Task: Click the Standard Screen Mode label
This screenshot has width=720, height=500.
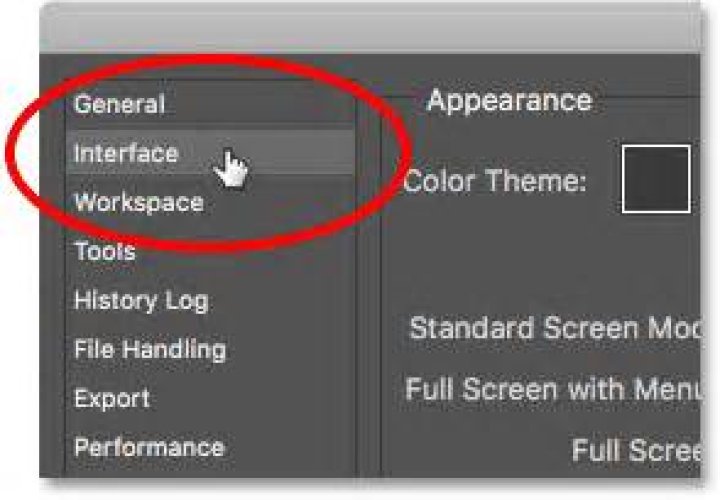Action: click(555, 328)
